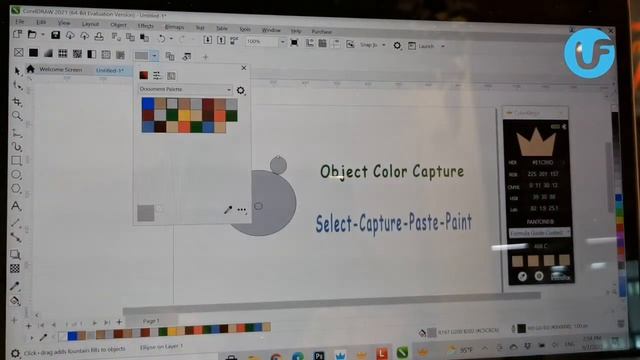Click the more options ellipsis in fill popup
Viewport: 640px width, 360px height.
[x=242, y=210]
